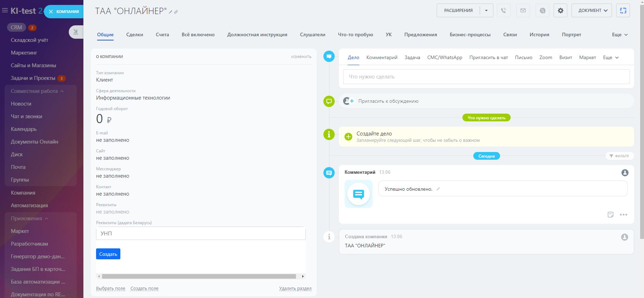Click the blue Создать button
The image size is (644, 298).
[x=108, y=254]
